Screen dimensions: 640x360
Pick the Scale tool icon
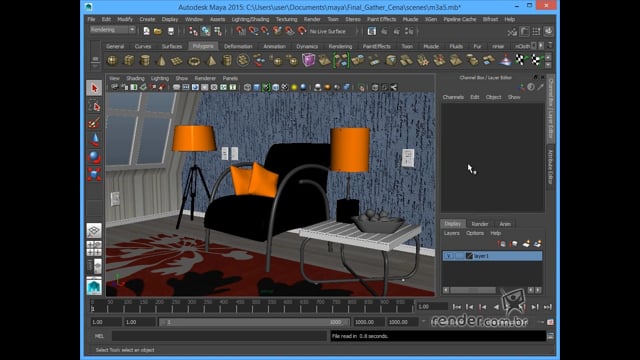(94, 174)
